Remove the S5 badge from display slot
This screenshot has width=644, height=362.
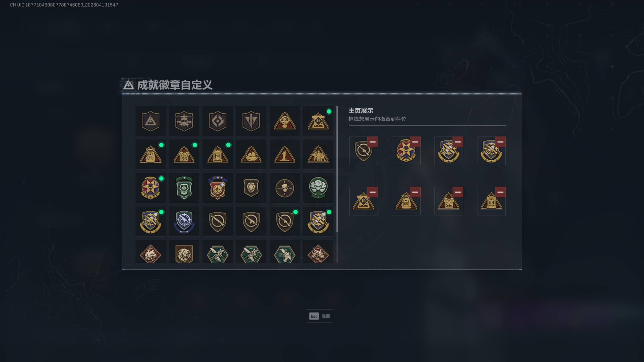click(x=415, y=192)
